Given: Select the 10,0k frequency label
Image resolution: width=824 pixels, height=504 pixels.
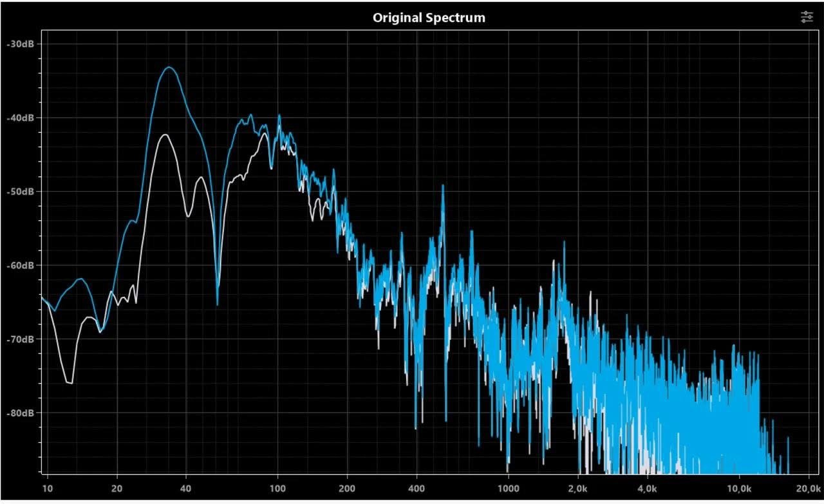Looking at the screenshot, I should 738,487.
